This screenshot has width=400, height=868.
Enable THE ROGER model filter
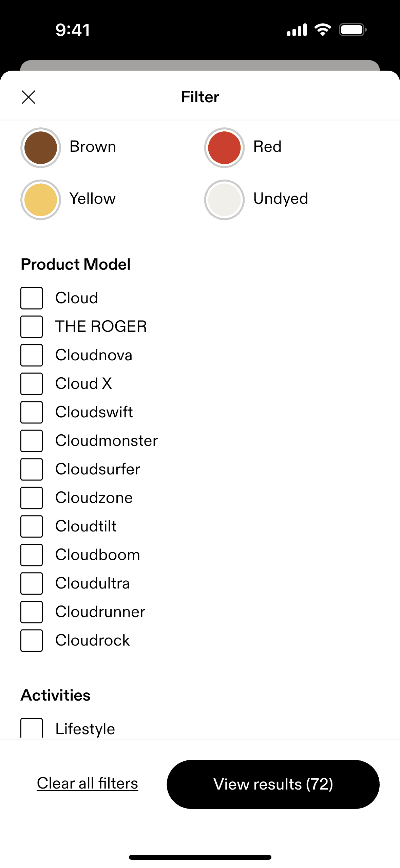32,327
